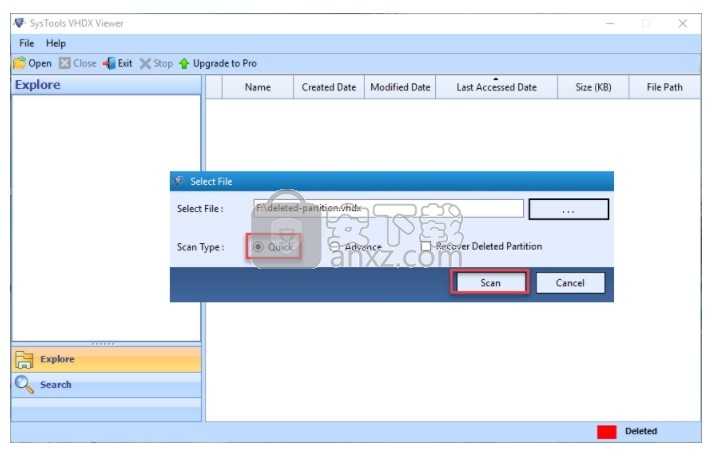719x461 pixels.
Task: Click the Close toolbar icon
Action: click(x=65, y=63)
